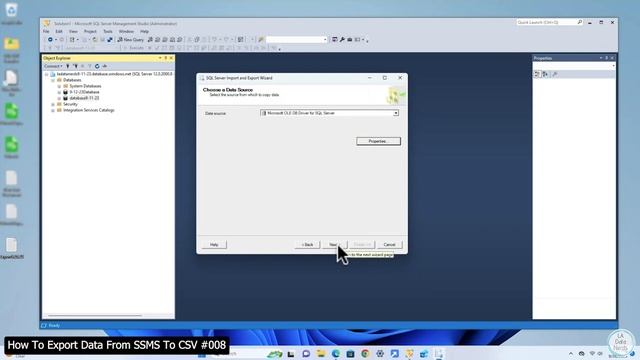Click the Object Explorer refresh icon
Image resolution: width=640 pixels, height=360 pixels.
tap(97, 66)
